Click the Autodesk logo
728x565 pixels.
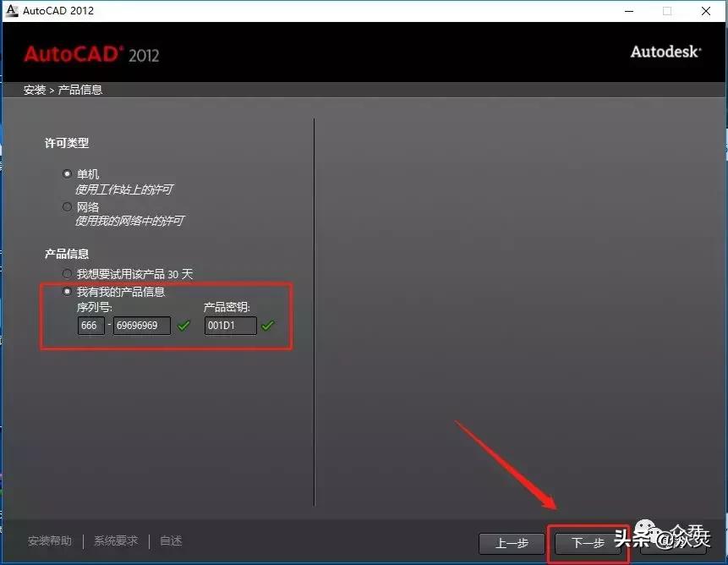point(667,52)
